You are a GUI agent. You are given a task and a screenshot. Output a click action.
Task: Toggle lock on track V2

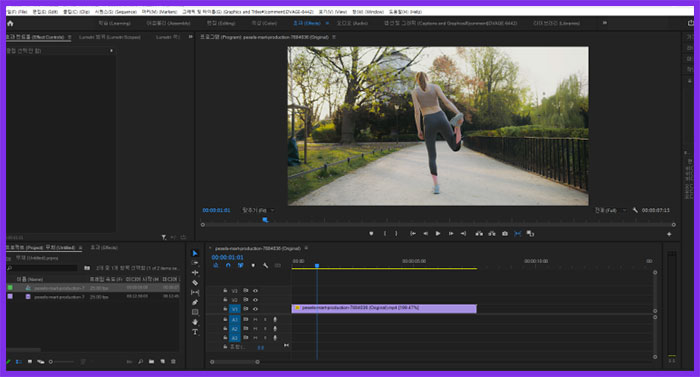[225, 300]
